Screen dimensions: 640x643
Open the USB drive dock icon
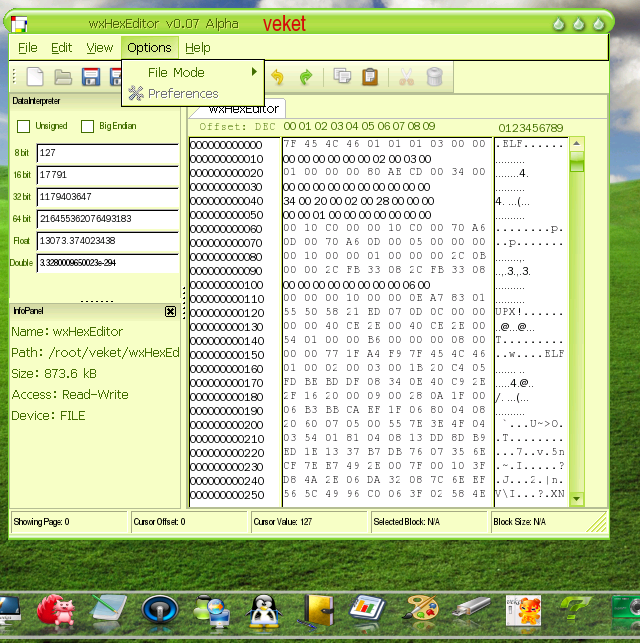pos(471,607)
